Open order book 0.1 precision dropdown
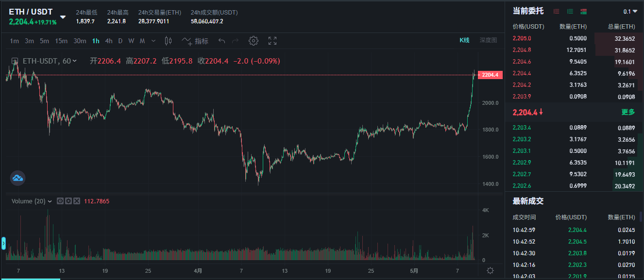Viewport: 644px width, 280px height. click(630, 11)
